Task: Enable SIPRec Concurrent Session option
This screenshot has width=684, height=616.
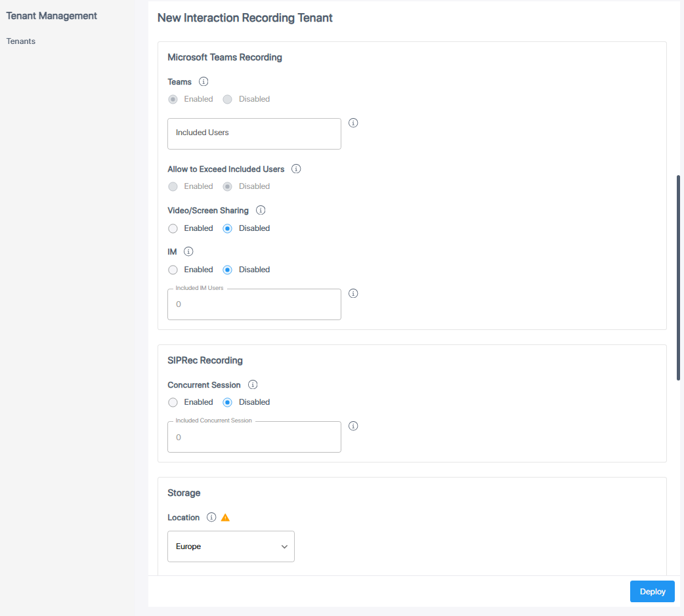Action: [173, 402]
